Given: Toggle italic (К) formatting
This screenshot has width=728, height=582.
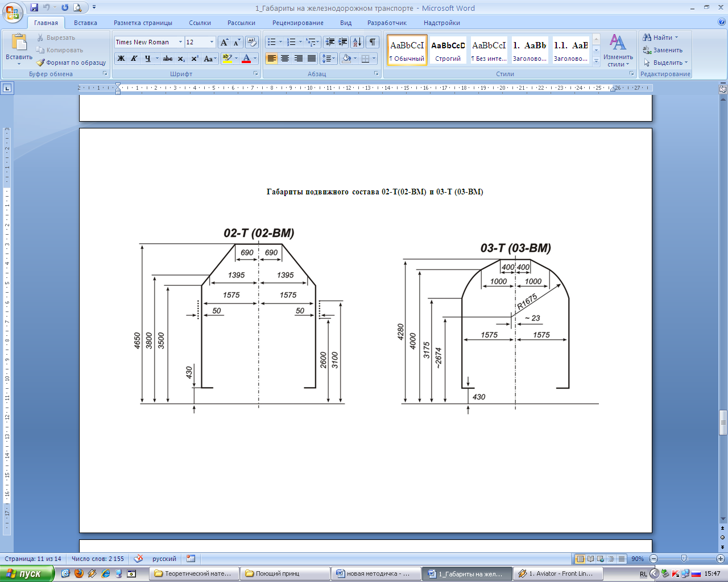Looking at the screenshot, I should 134,59.
